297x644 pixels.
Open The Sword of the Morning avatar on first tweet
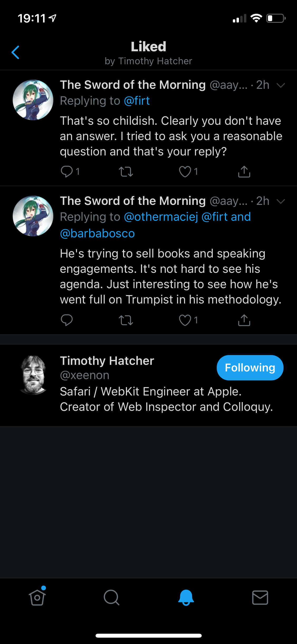pos(33,100)
